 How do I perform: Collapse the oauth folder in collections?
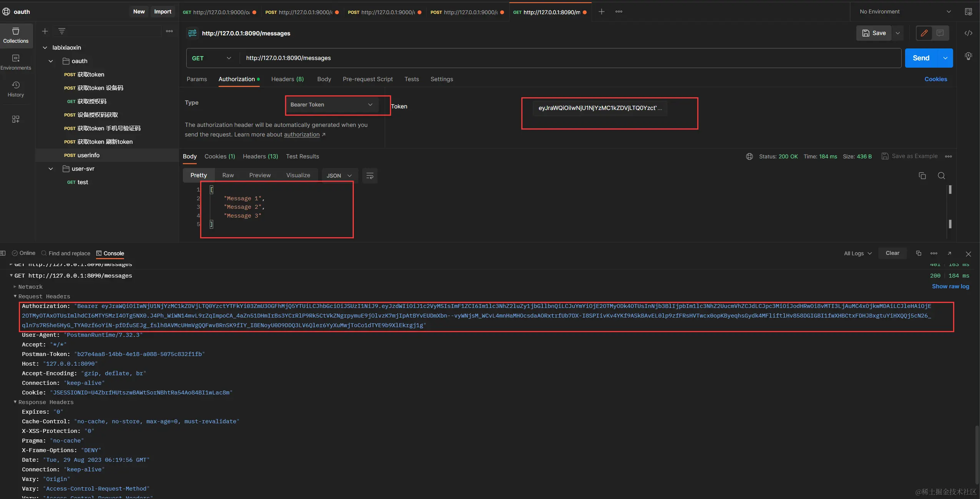51,61
